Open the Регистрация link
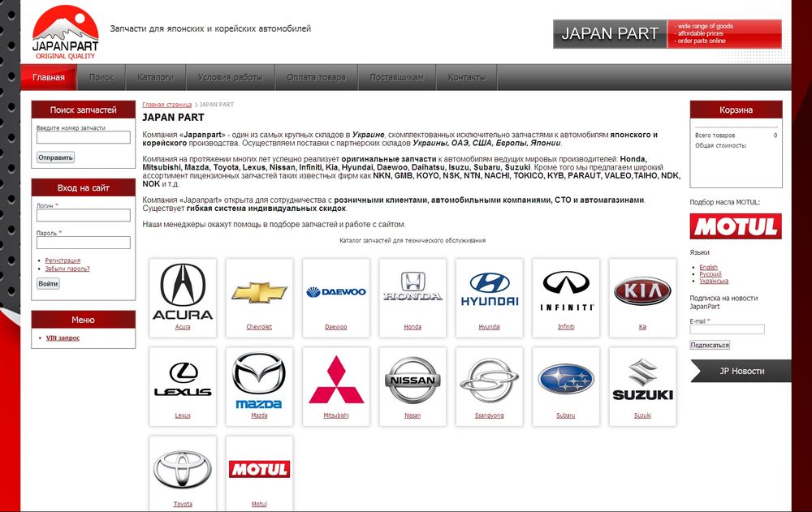812x512 pixels. point(63,260)
